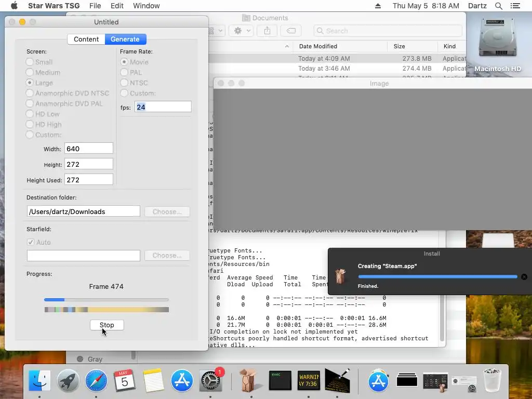Image resolution: width=532 pixels, height=399 pixels.
Task: Click the Destination folder path field
Action: [84, 211]
